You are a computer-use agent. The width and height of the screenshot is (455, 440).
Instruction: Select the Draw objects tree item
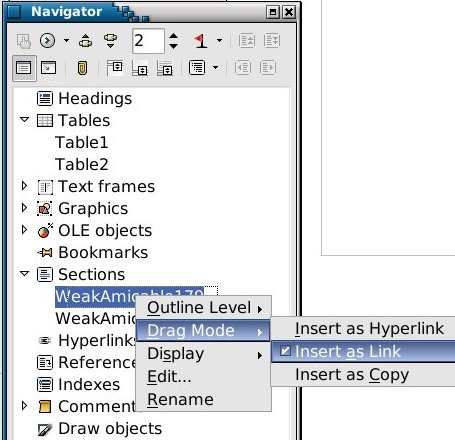tap(110, 429)
